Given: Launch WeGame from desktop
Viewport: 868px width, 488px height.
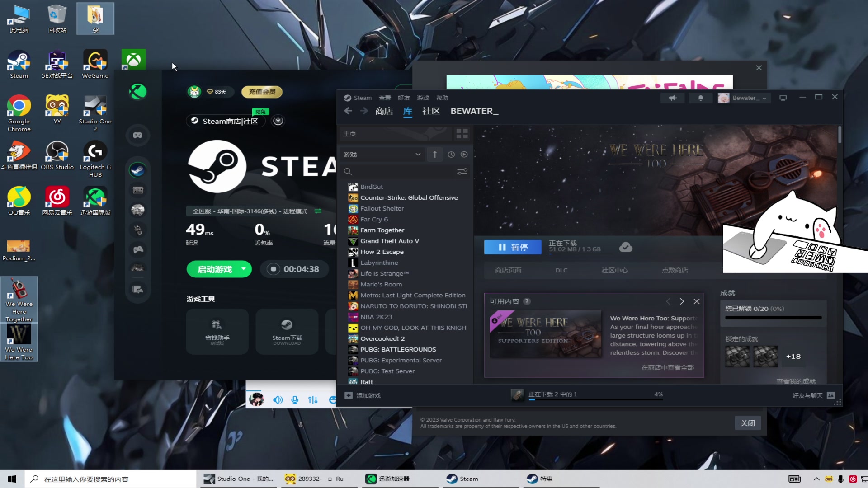Looking at the screenshot, I should (95, 64).
